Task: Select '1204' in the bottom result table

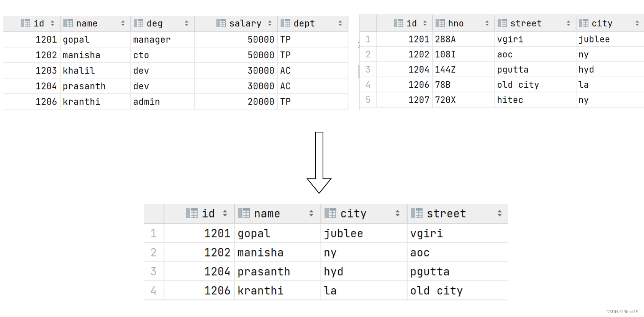Action: [x=199, y=271]
